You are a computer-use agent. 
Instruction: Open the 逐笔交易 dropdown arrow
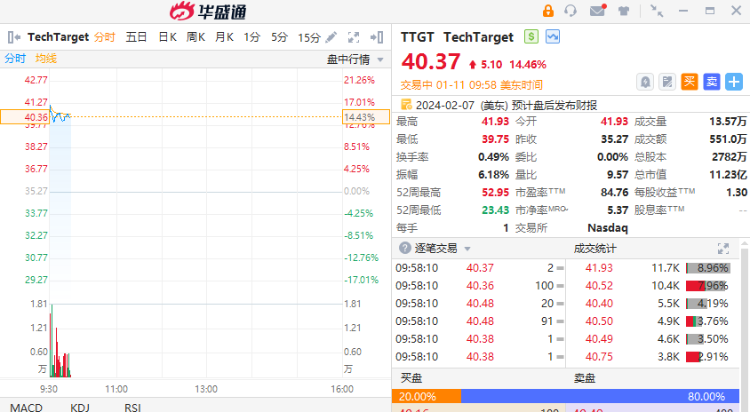[x=467, y=248]
